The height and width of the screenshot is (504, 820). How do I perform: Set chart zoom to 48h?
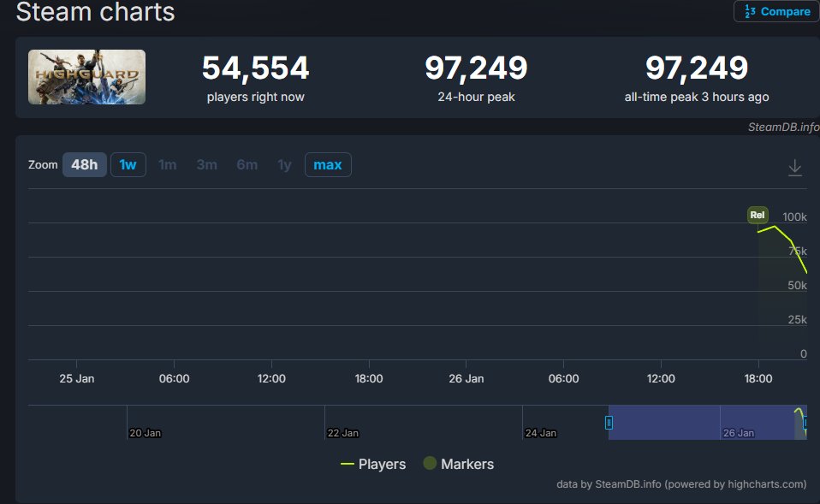[x=84, y=164]
